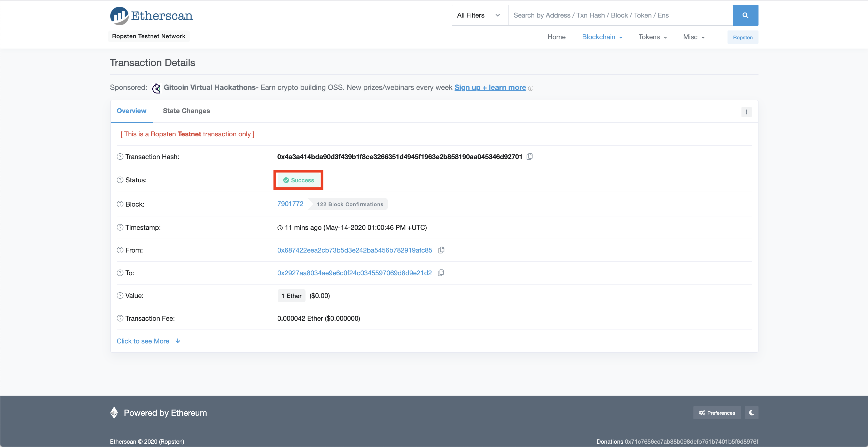This screenshot has width=868, height=447.
Task: Click the Preferences button
Action: (x=717, y=413)
